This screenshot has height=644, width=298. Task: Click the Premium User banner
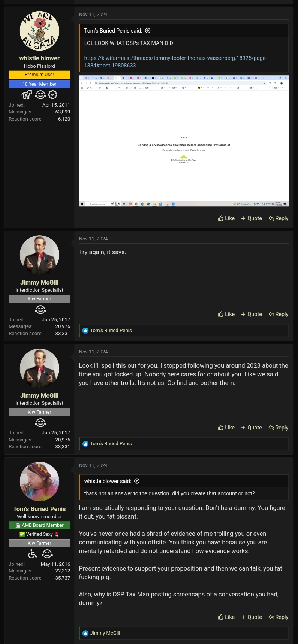(39, 75)
